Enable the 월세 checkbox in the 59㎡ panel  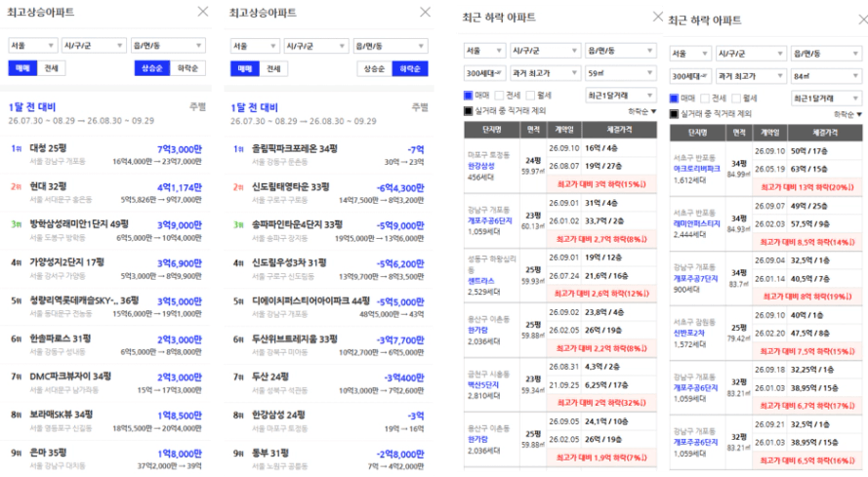(x=530, y=96)
